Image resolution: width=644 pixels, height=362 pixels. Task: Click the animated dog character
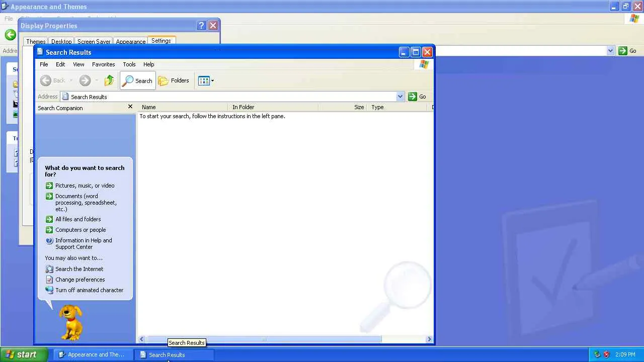[70, 322]
